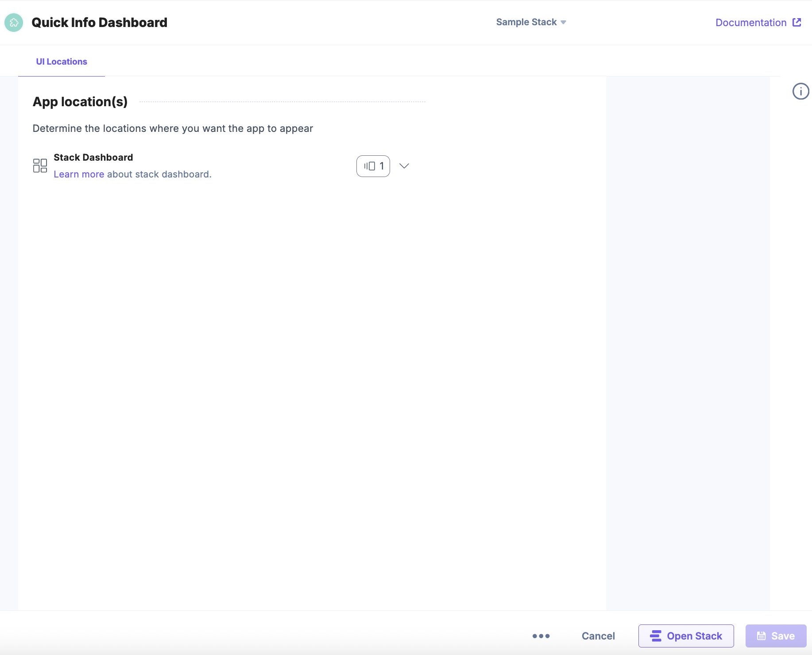812x655 pixels.
Task: Click the Stack Dashboard location count badge
Action: (x=373, y=166)
